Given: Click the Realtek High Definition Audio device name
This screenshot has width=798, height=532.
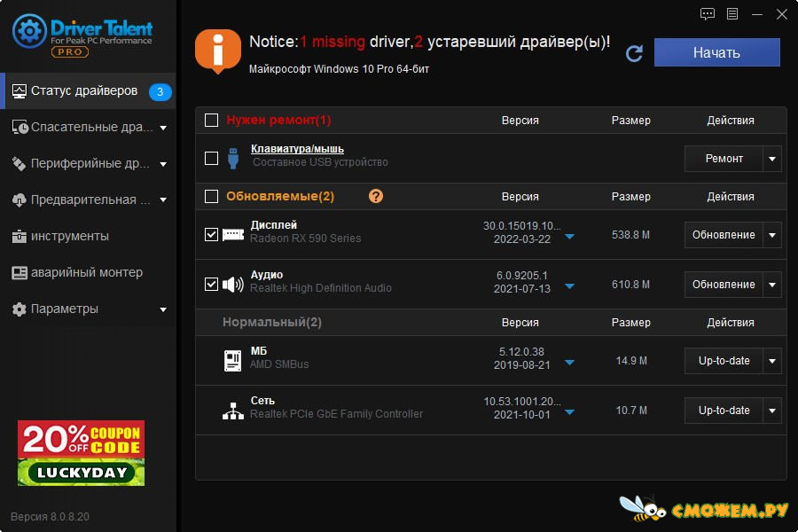Looking at the screenshot, I should pos(321,288).
